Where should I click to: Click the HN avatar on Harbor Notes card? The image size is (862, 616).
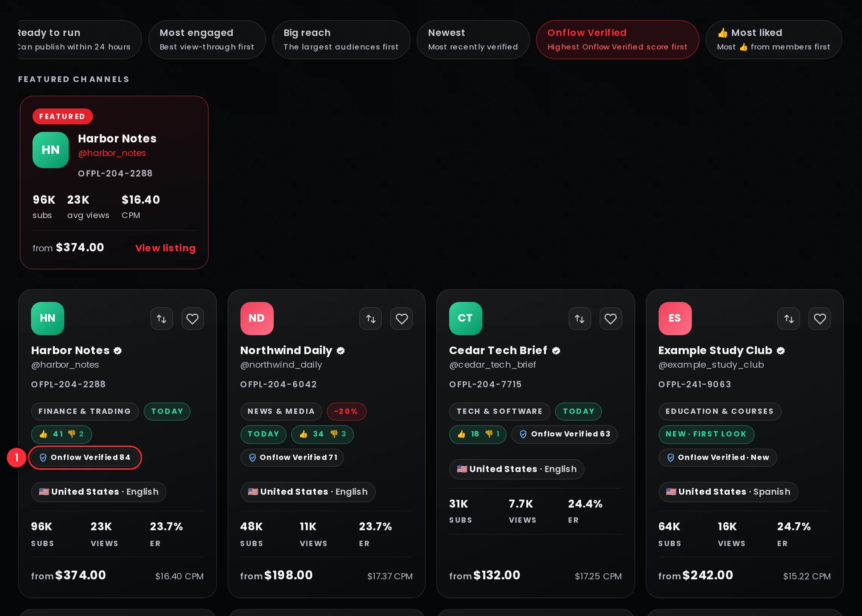47,318
